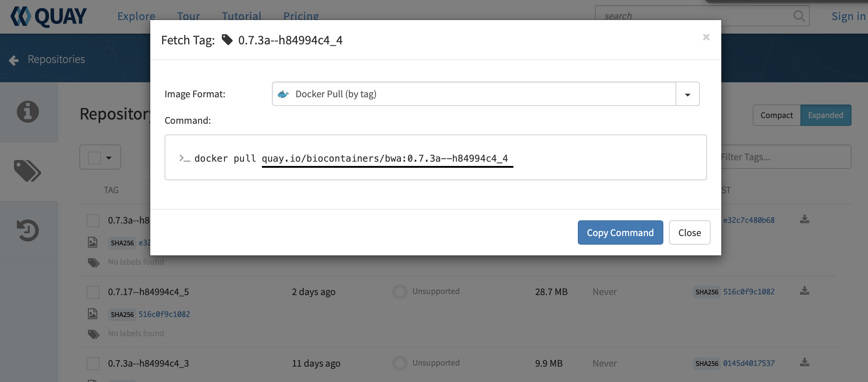Switch to Expanded view
Screen dimensions: 868x382
coord(825,115)
